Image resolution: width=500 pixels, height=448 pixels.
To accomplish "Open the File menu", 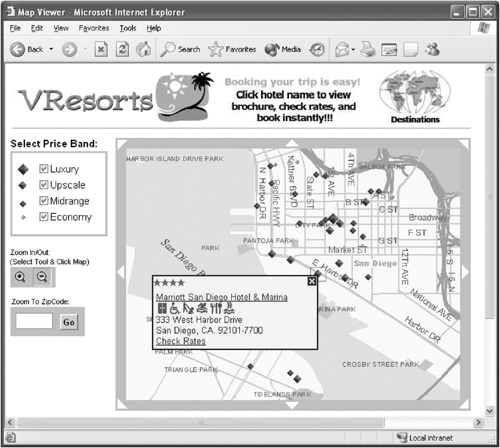I will 15,28.
